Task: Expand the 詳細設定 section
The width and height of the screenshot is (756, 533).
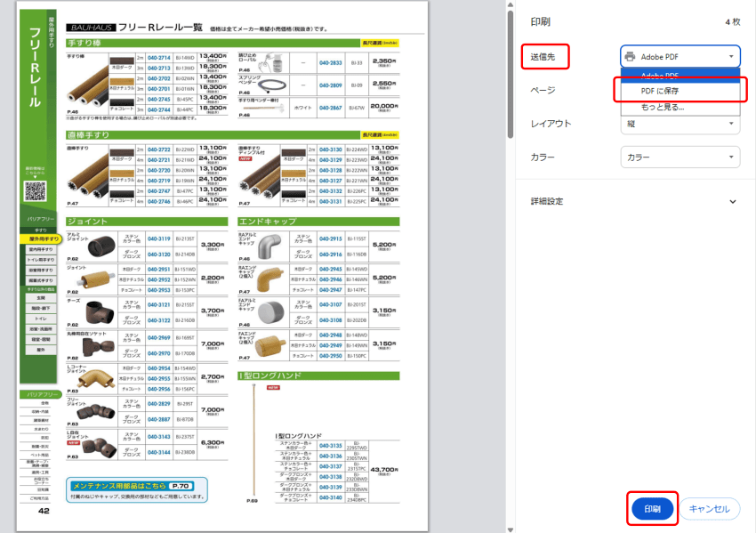Action: tap(732, 201)
